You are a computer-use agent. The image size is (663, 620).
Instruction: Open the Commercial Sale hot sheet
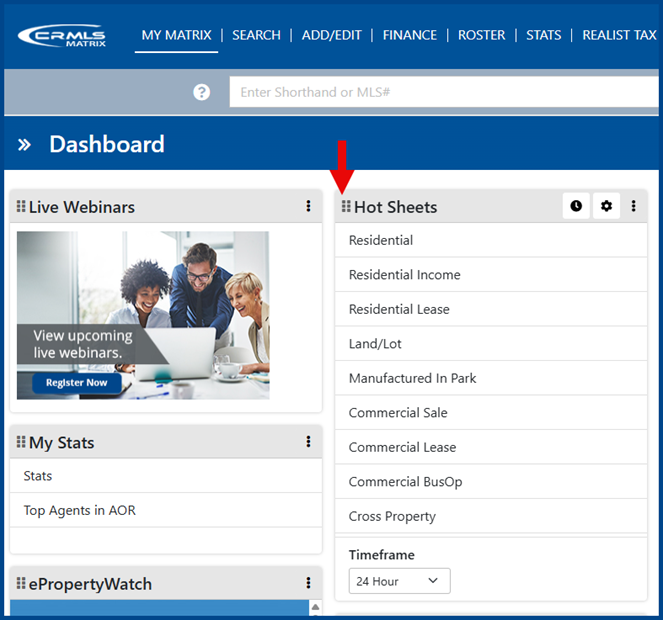coord(491,413)
